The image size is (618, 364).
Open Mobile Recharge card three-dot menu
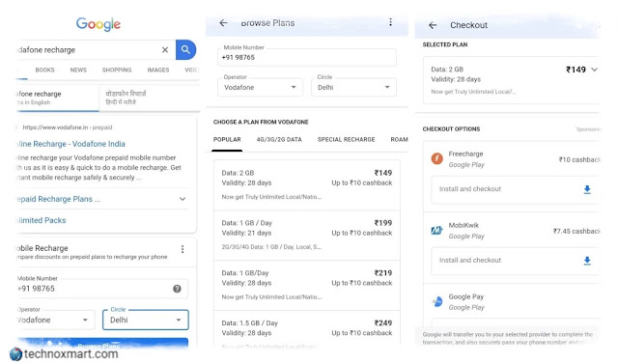point(183,249)
